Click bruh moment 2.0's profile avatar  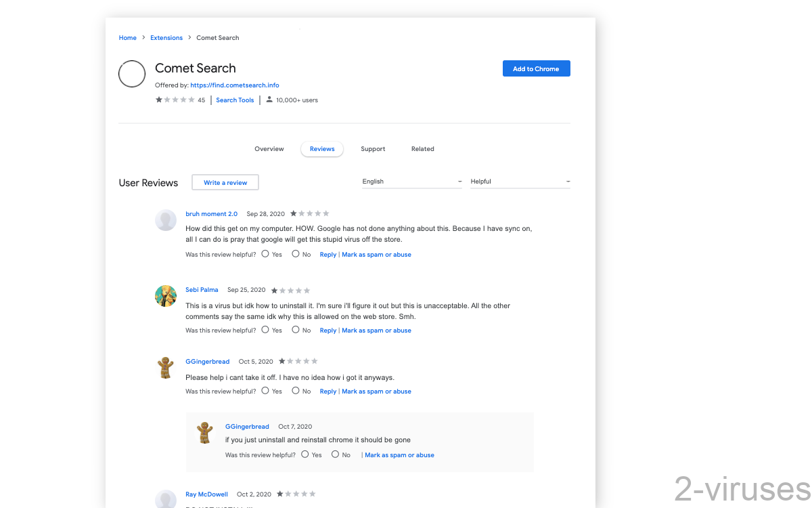pyautogui.click(x=166, y=219)
